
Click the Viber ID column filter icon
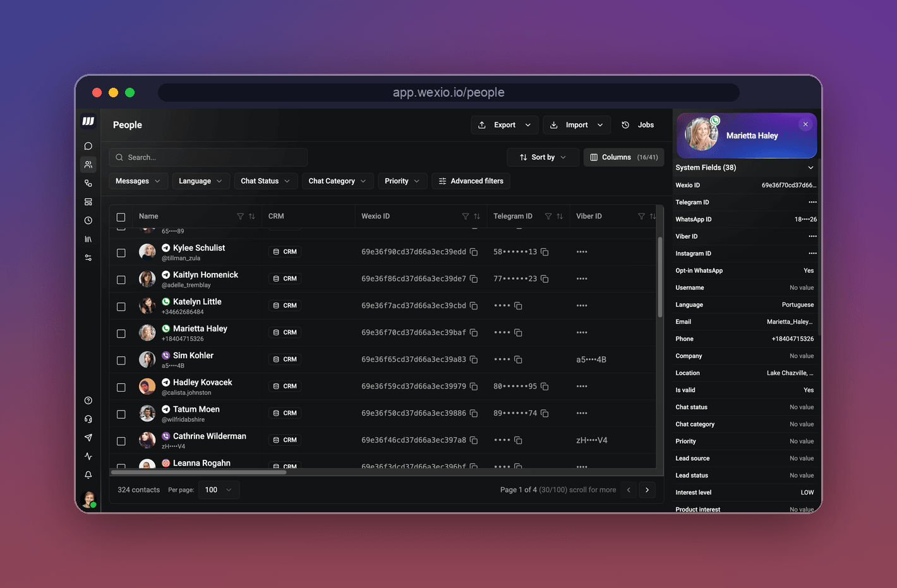[641, 217]
